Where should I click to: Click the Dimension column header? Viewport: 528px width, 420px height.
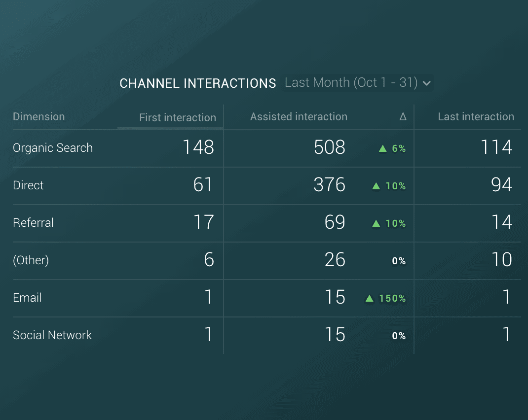click(x=39, y=117)
